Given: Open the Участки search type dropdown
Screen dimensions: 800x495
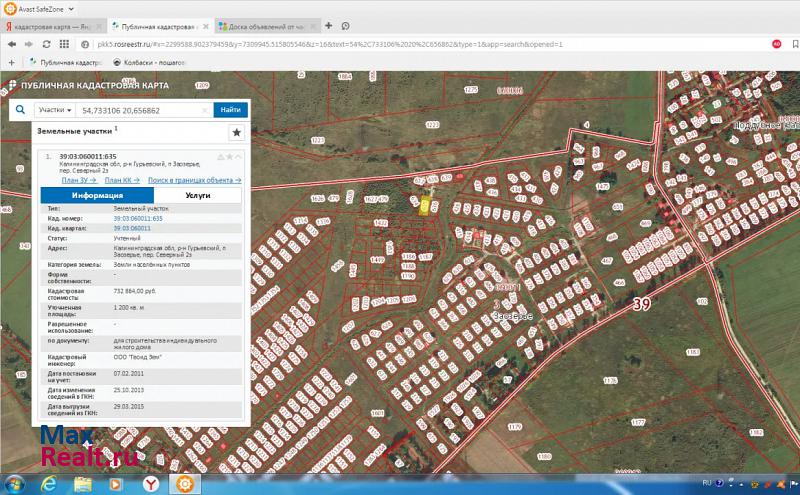Looking at the screenshot, I should point(55,110).
